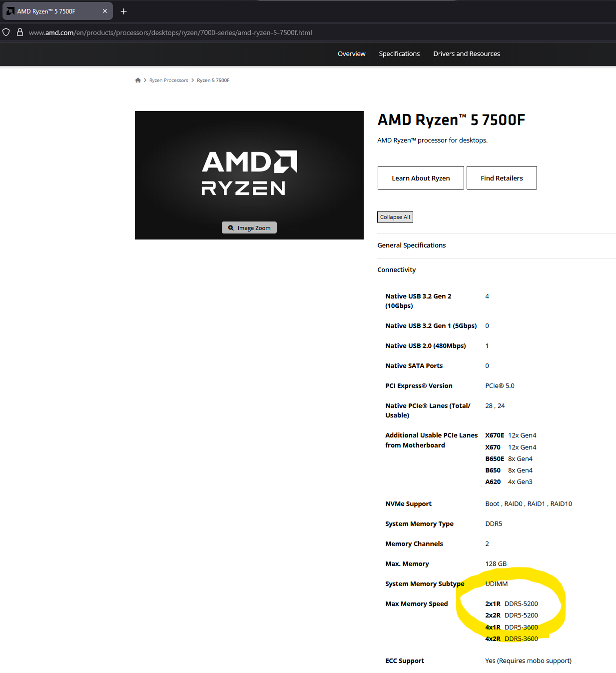Click the B650 8x Gen4 entry

(509, 470)
